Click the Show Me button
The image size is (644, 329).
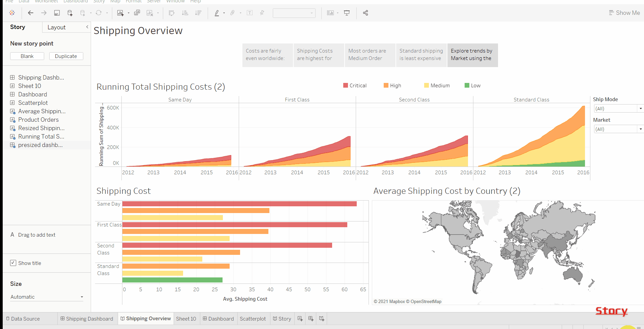(624, 12)
